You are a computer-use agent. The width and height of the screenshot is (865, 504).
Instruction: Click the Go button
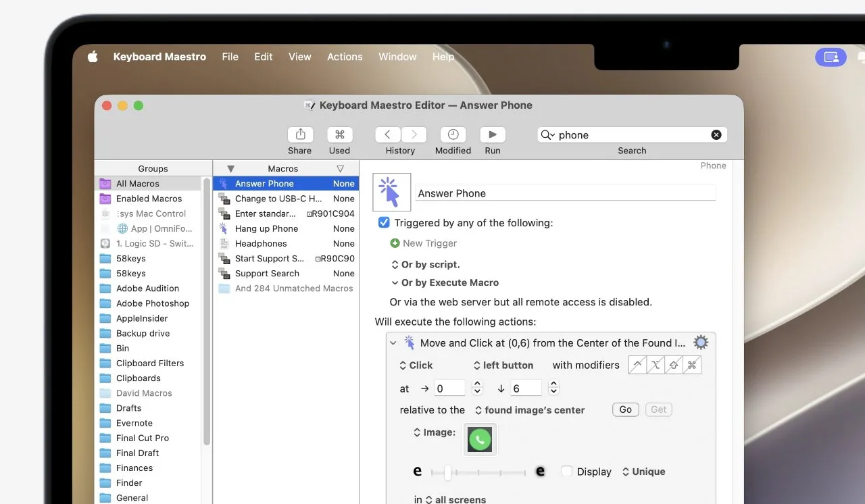click(626, 409)
